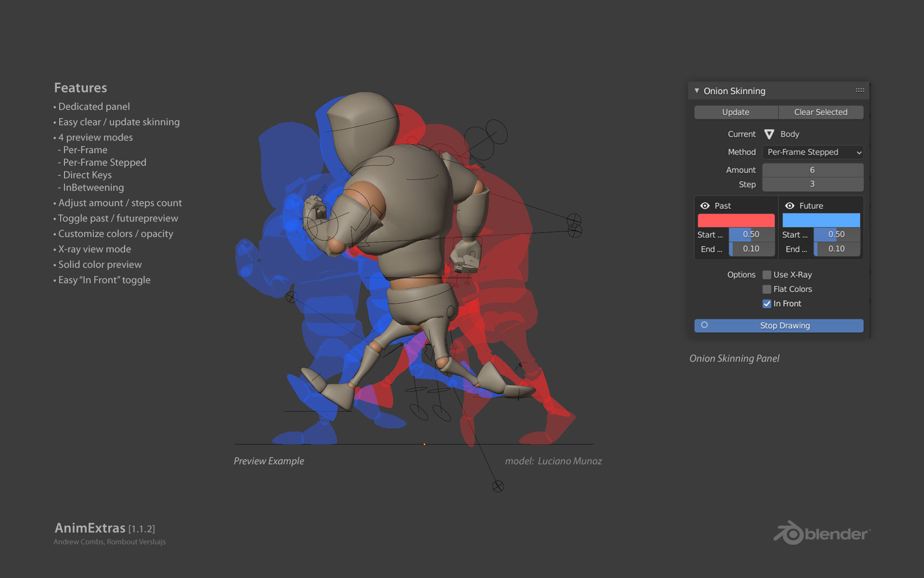Click the Amount value field

pyautogui.click(x=812, y=170)
